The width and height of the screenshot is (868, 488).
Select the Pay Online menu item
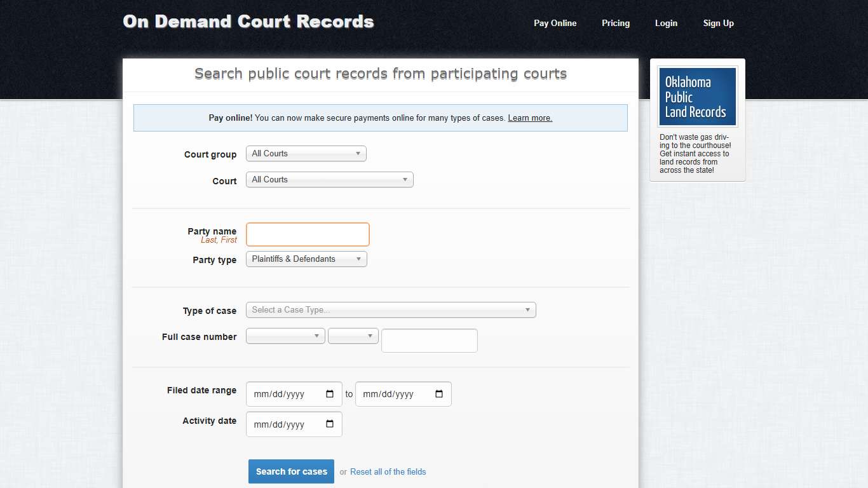tap(555, 23)
